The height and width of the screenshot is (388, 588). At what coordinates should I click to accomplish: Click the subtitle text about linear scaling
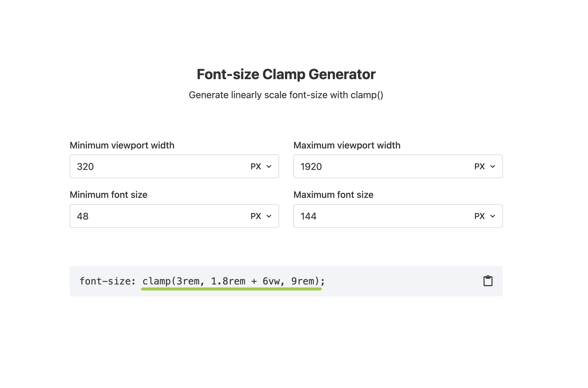[x=286, y=95]
